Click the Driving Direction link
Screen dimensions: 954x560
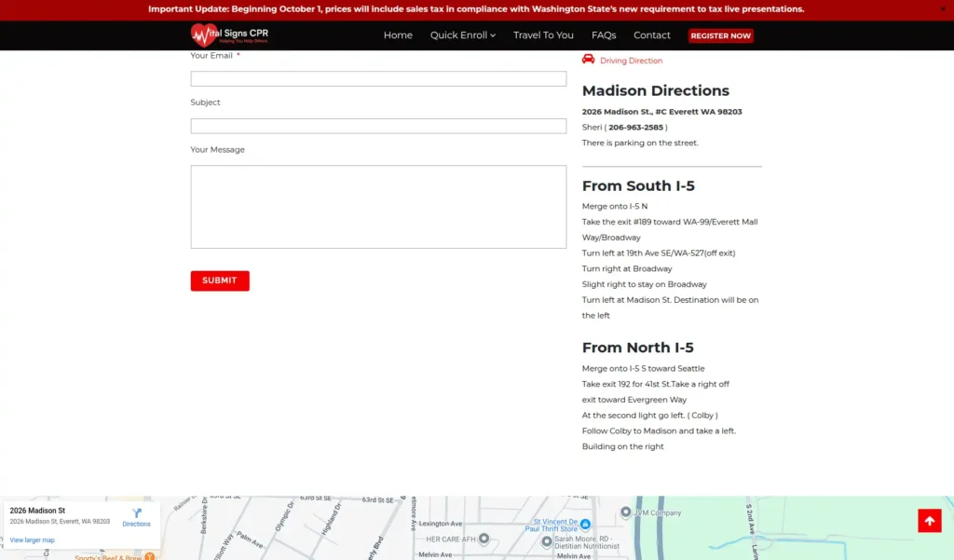pos(631,61)
